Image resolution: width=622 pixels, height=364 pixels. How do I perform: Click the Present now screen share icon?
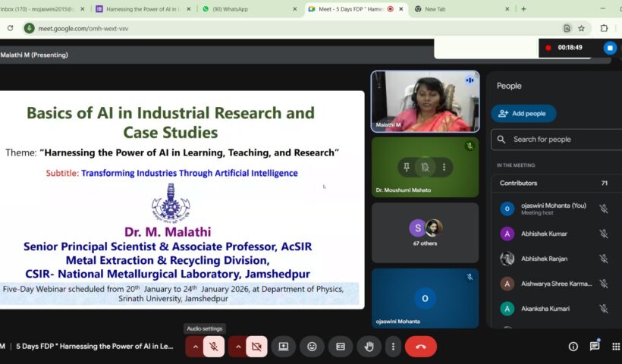tap(283, 347)
